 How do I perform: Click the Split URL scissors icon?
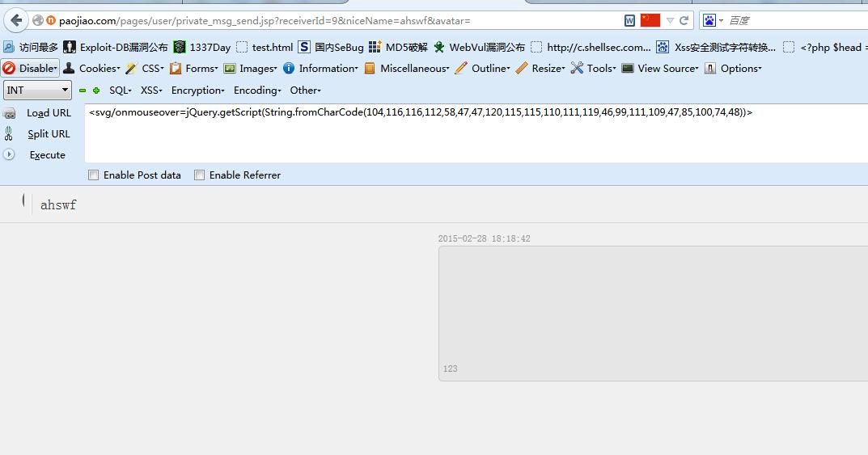click(x=8, y=133)
